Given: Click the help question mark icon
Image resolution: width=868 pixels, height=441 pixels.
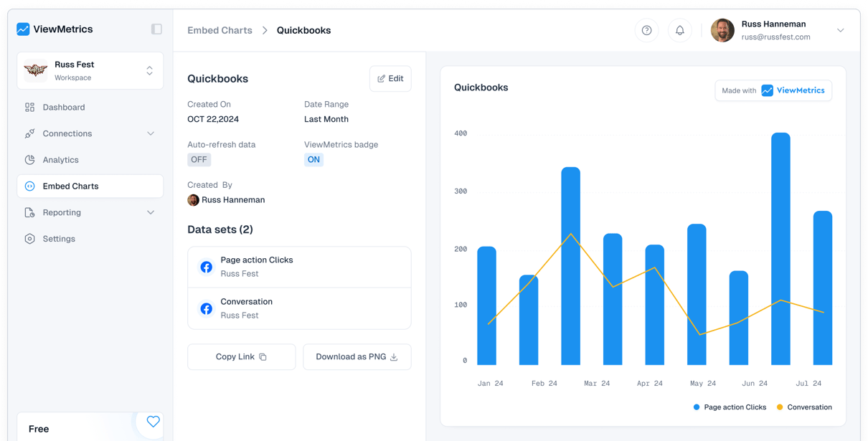Looking at the screenshot, I should [646, 30].
